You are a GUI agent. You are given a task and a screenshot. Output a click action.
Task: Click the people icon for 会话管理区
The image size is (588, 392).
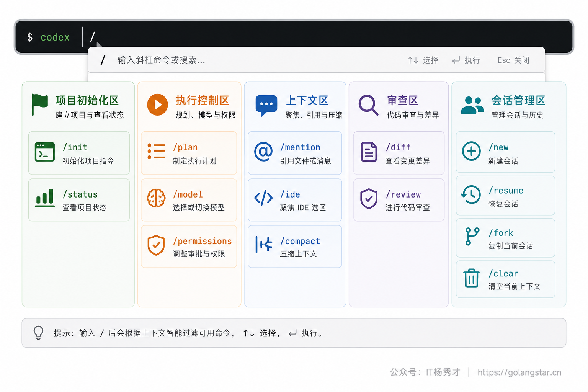tap(472, 105)
